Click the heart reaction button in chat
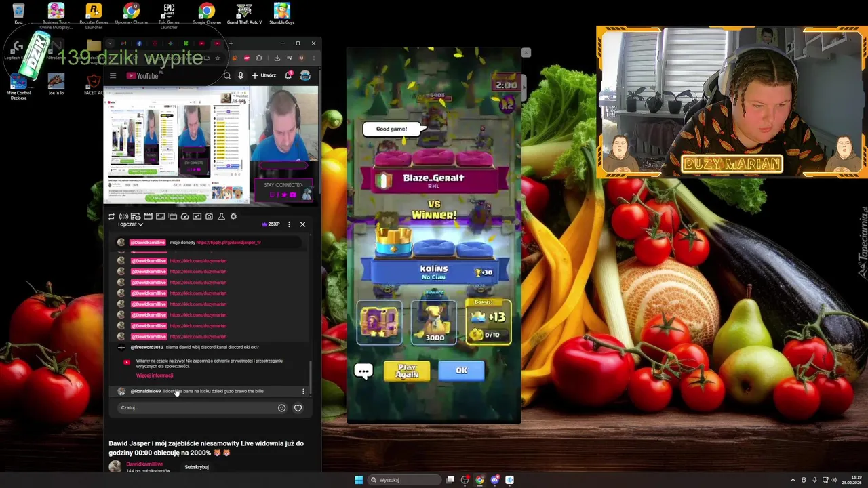Screen dimensions: 868x488 (298, 407)
